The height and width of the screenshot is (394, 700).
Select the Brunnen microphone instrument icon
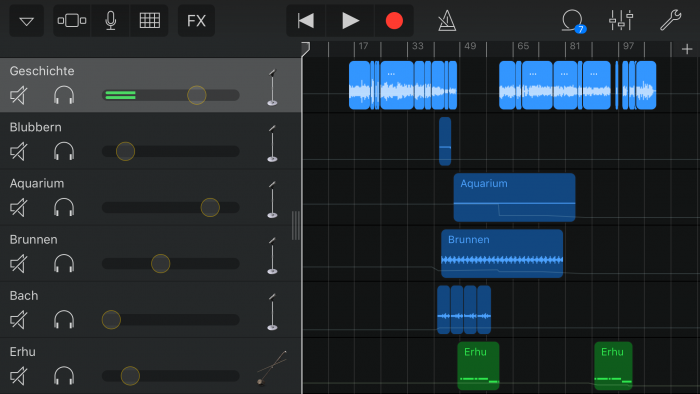(272, 256)
